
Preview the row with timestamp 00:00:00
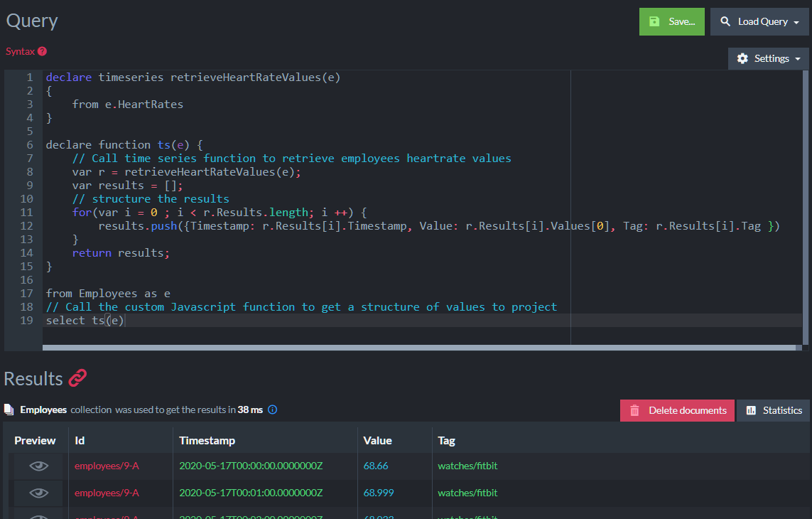coord(39,466)
